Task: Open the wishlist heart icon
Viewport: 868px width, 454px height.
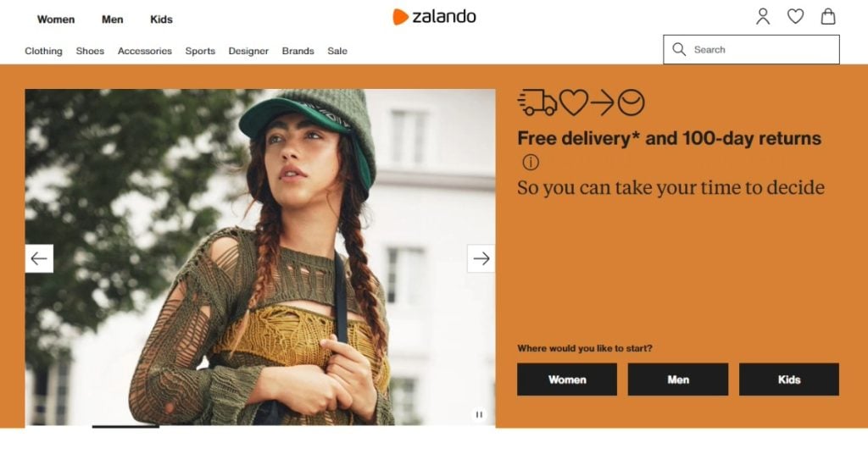Action: [795, 17]
